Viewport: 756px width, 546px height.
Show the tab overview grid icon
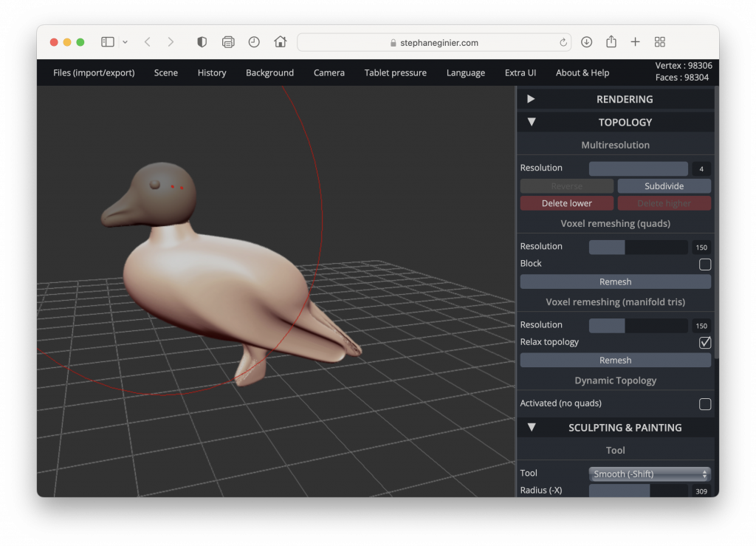660,42
